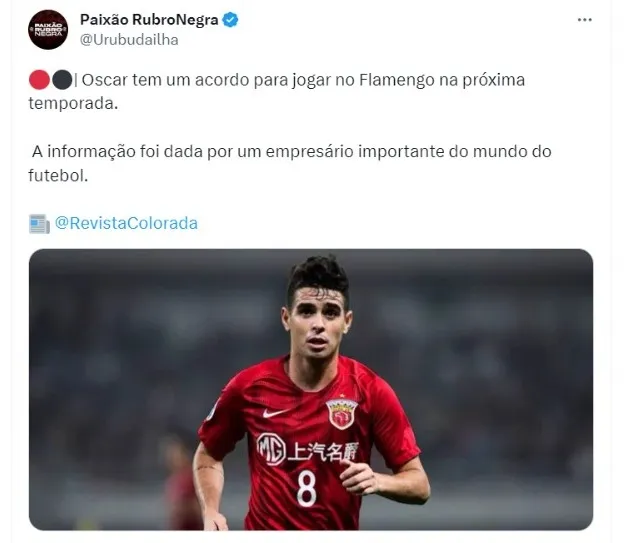Click the Paixão RubroNegra display name
Viewport: 624px width, 543px height.
click(149, 19)
